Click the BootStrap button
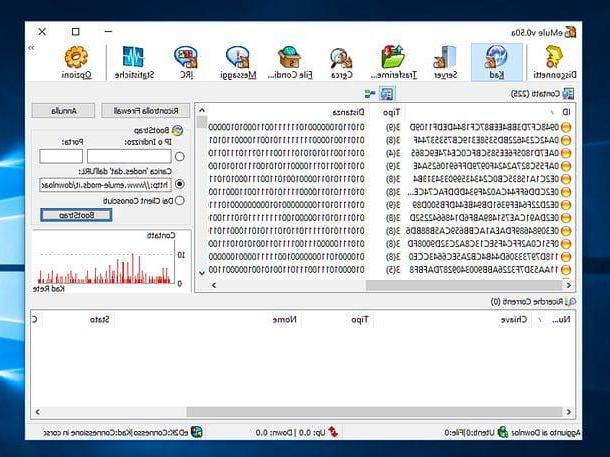This screenshot has width=610, height=457. pos(76,215)
